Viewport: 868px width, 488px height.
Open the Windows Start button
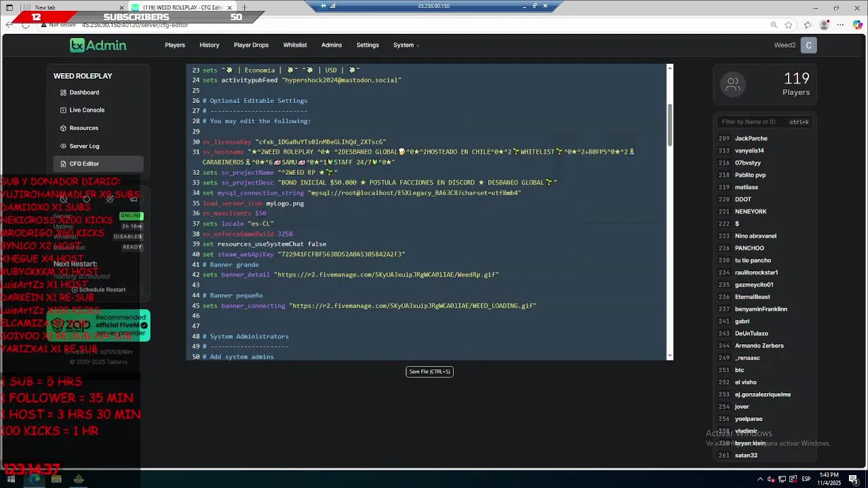(11, 479)
